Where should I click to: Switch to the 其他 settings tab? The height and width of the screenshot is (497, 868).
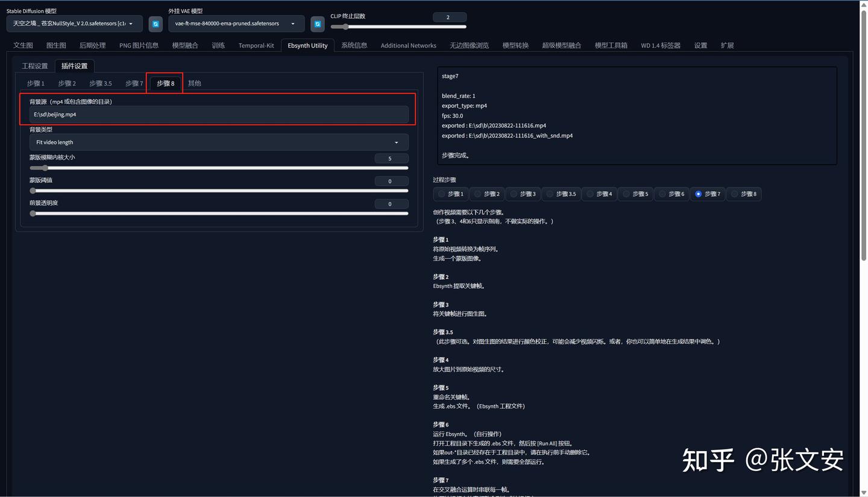click(194, 83)
